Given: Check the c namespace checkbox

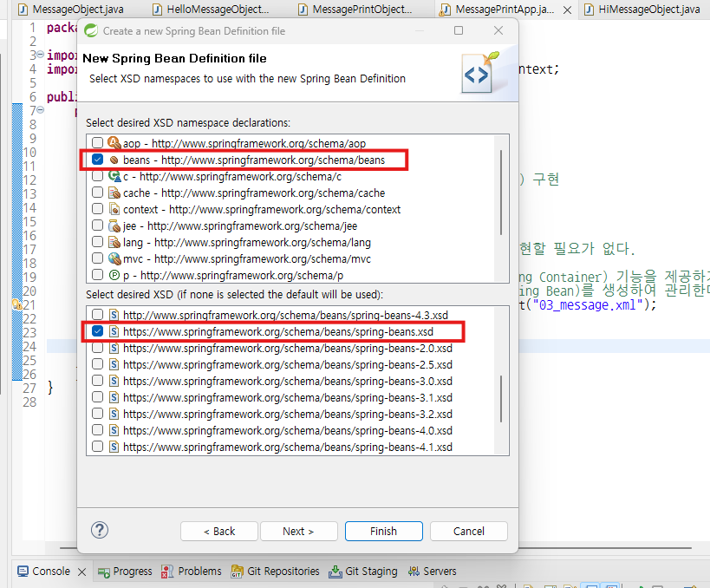Looking at the screenshot, I should [x=97, y=176].
